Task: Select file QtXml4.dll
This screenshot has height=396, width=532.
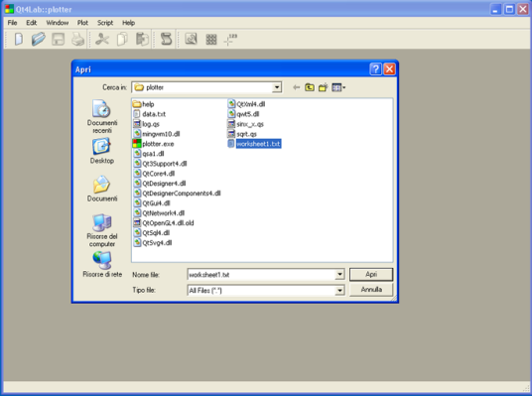Action: [x=246, y=104]
